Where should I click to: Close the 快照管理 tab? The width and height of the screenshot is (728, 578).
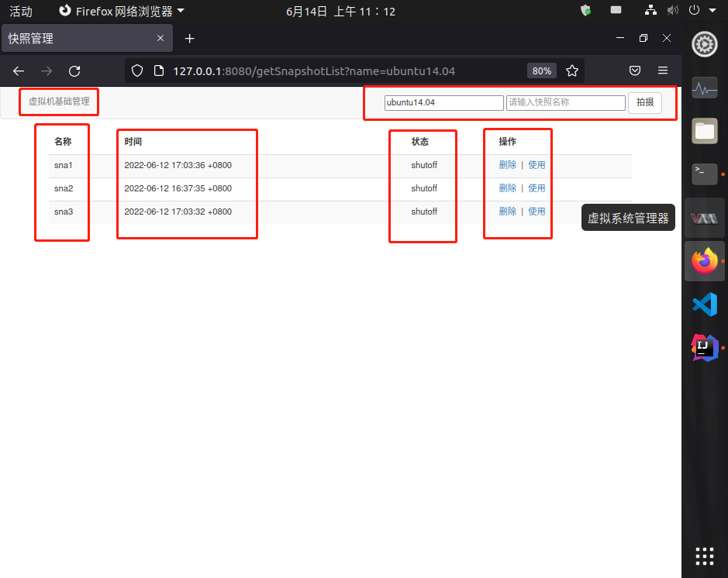click(x=160, y=38)
